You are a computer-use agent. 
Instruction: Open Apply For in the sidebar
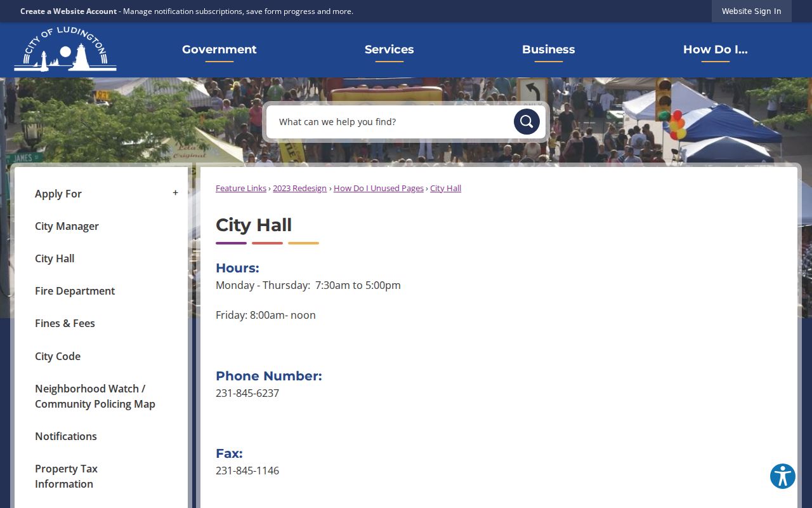(x=58, y=194)
